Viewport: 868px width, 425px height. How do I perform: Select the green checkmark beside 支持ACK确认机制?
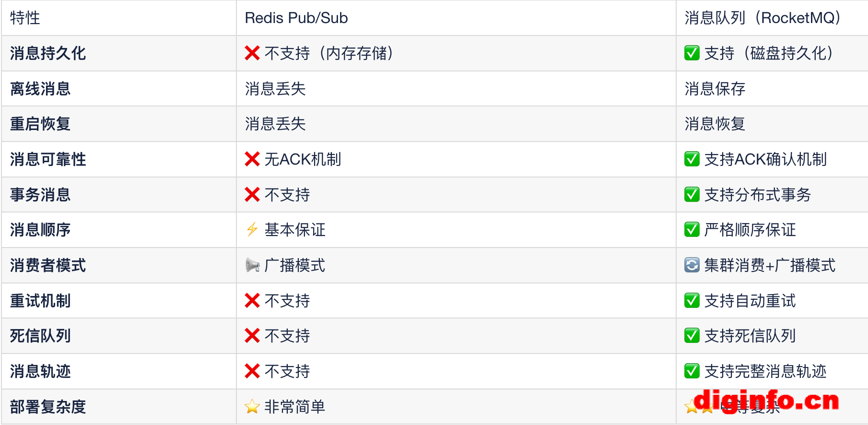point(692,159)
